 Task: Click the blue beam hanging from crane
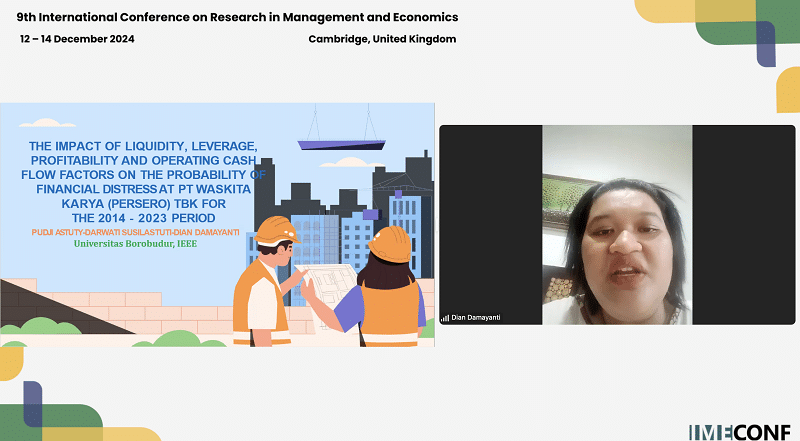[x=342, y=145]
